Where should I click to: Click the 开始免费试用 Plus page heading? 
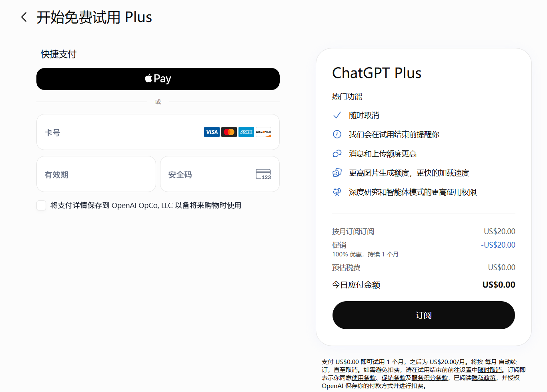(94, 17)
